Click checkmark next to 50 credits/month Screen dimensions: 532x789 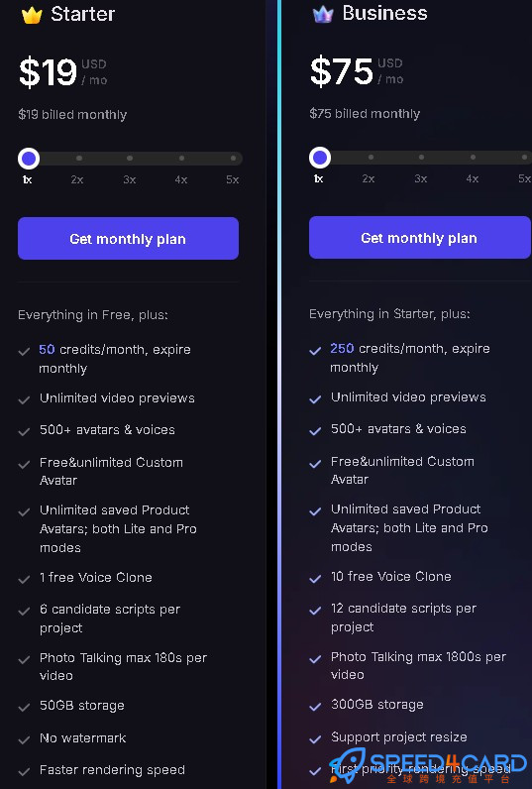click(24, 352)
